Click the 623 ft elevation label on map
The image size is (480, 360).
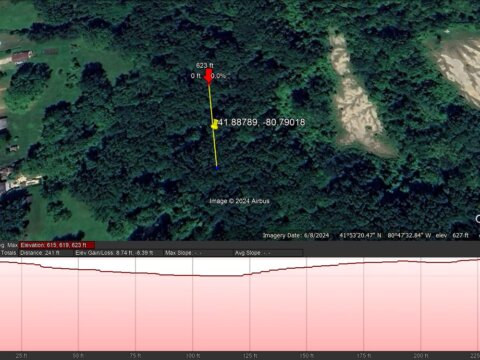(x=205, y=65)
